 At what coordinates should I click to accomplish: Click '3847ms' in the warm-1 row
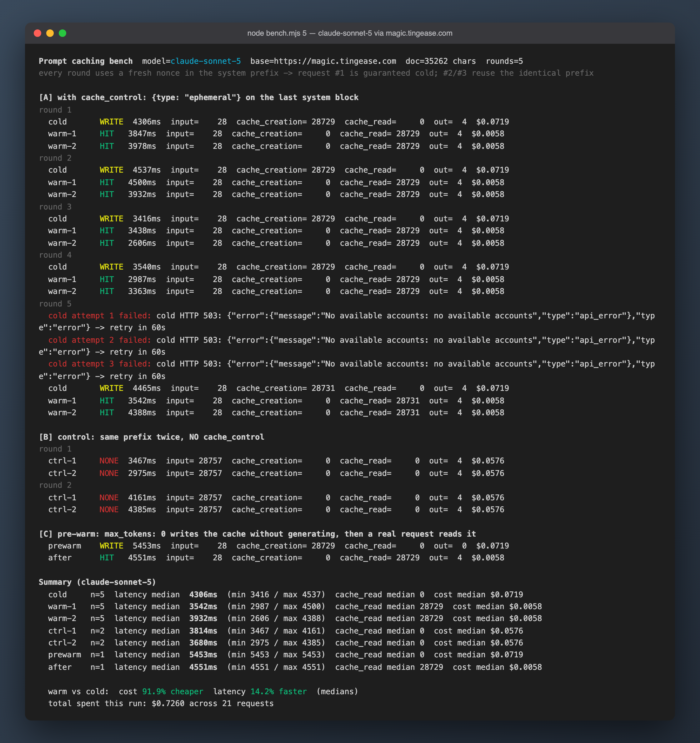tap(142, 134)
